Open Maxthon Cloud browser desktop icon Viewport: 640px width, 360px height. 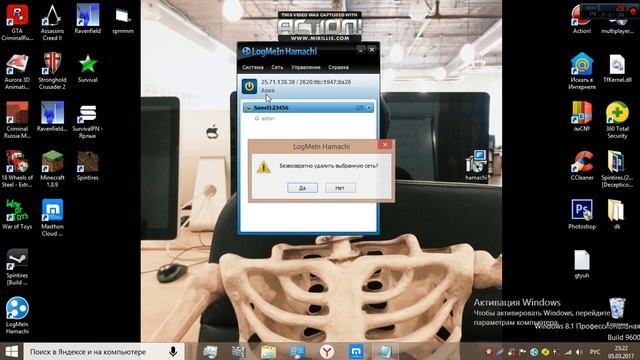point(52,218)
